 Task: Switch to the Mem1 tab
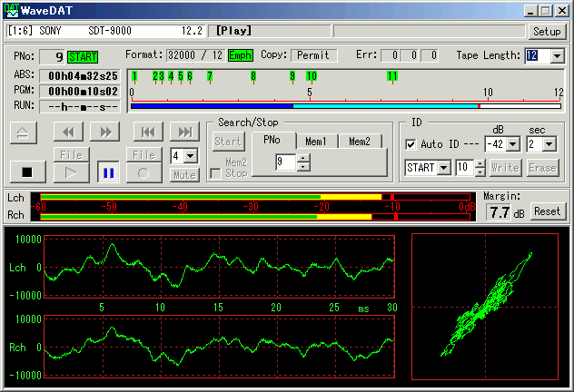[x=315, y=142]
